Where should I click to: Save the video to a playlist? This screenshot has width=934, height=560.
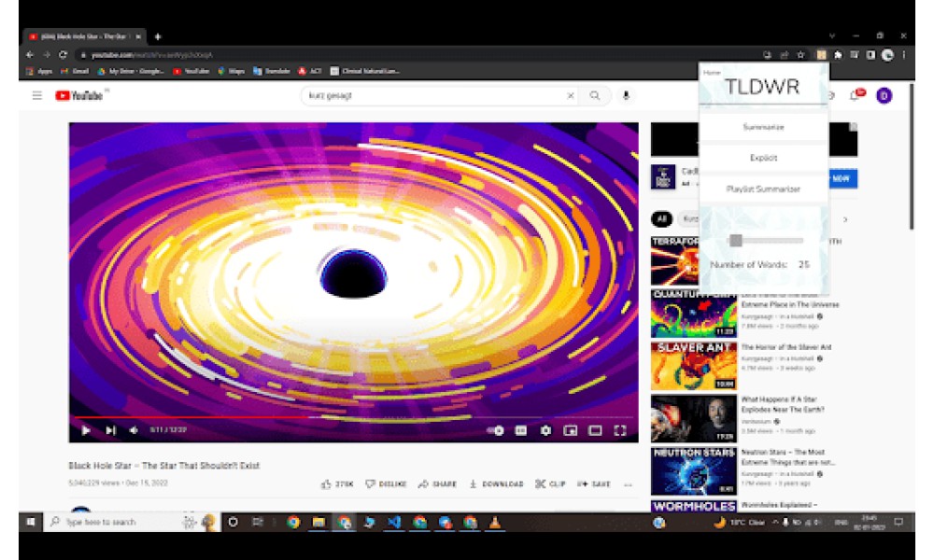click(x=594, y=483)
